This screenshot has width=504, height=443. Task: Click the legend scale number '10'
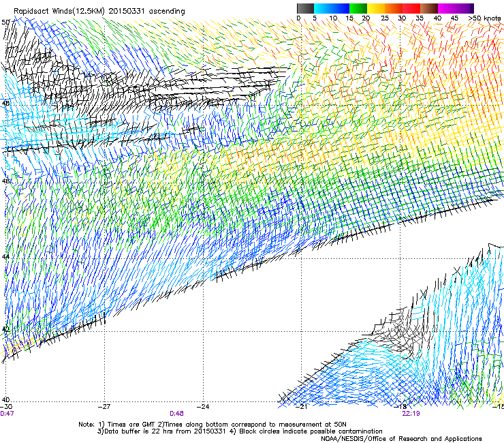pyautogui.click(x=333, y=18)
